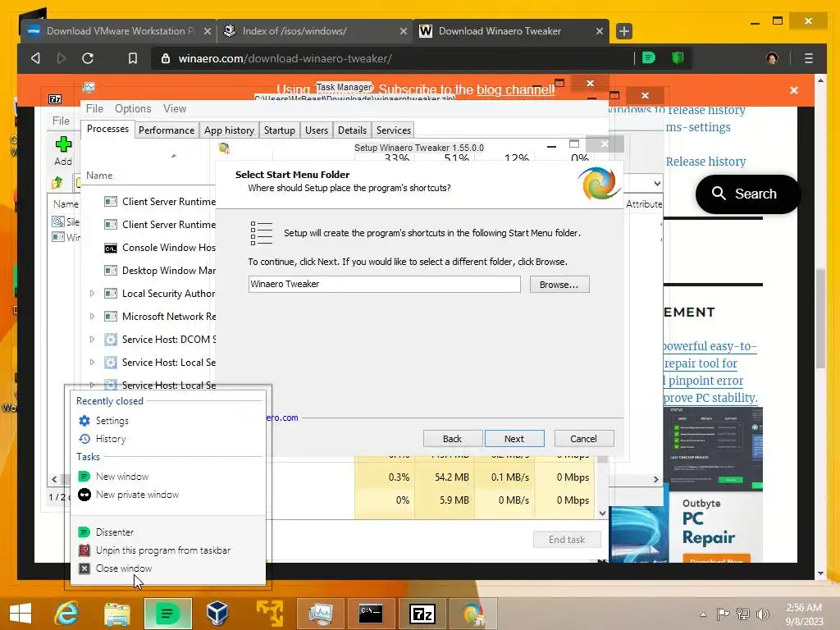Open the VirtualBox cube taskbar icon
Screen dimensions: 840x630
pyautogui.click(x=217, y=614)
